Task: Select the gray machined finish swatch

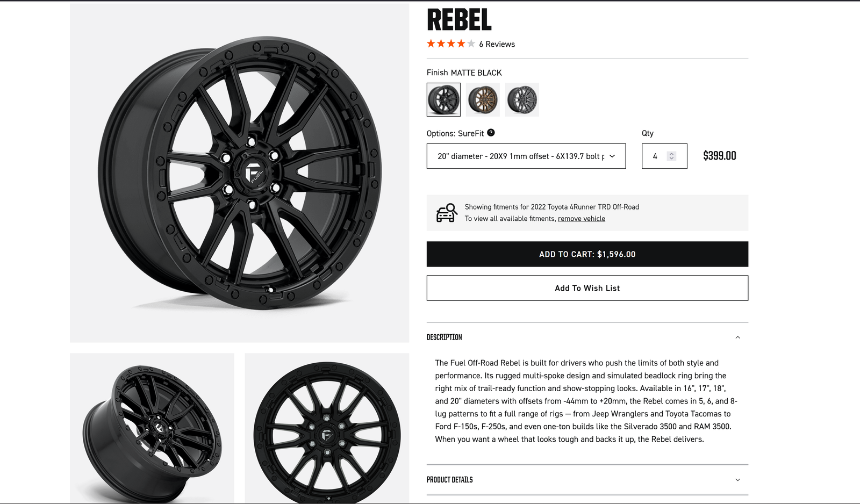Action: pos(522,99)
